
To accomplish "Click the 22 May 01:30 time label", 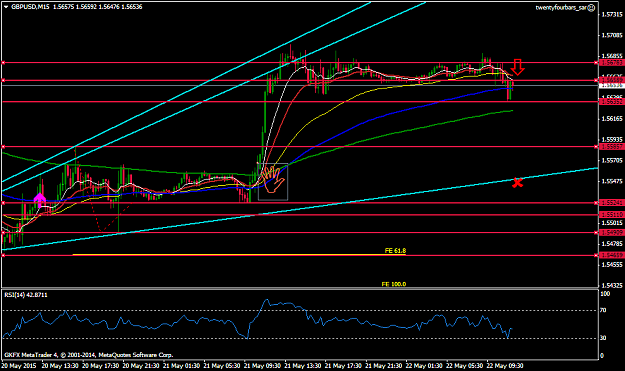I will coord(424,365).
